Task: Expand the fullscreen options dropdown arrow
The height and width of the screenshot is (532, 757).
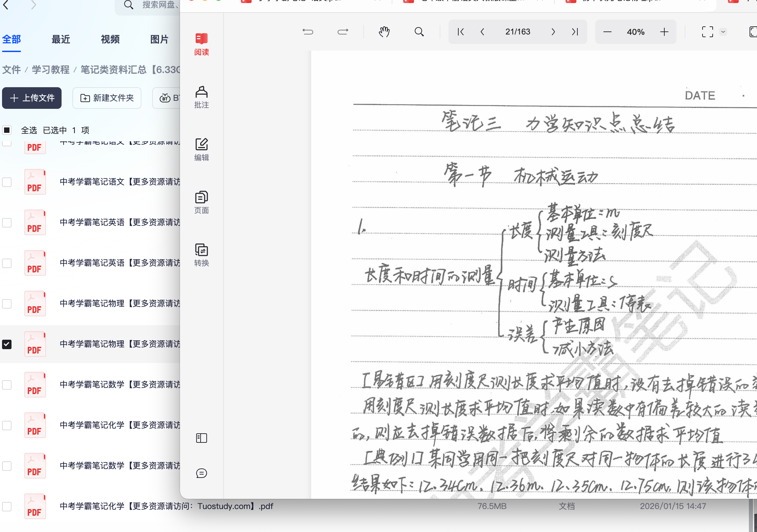Action: point(723,32)
